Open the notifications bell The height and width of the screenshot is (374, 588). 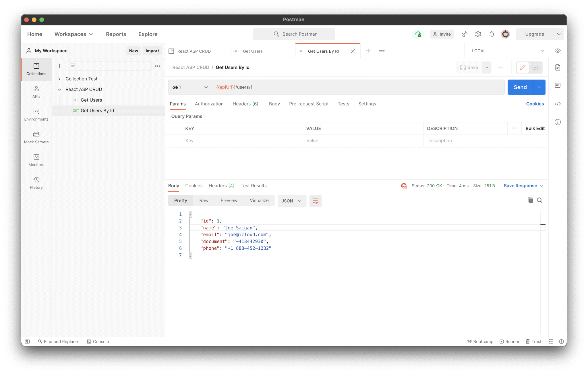(x=492, y=34)
